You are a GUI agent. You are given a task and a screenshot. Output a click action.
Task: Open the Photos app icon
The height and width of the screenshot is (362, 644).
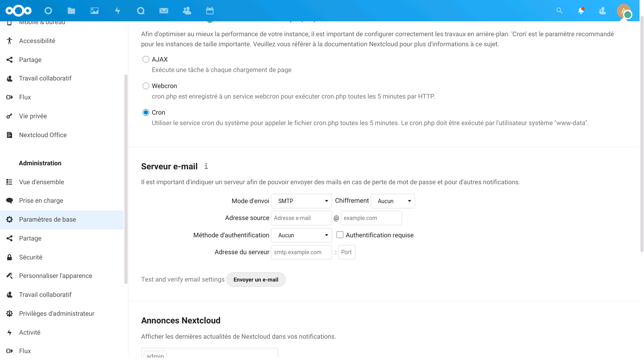point(95,11)
